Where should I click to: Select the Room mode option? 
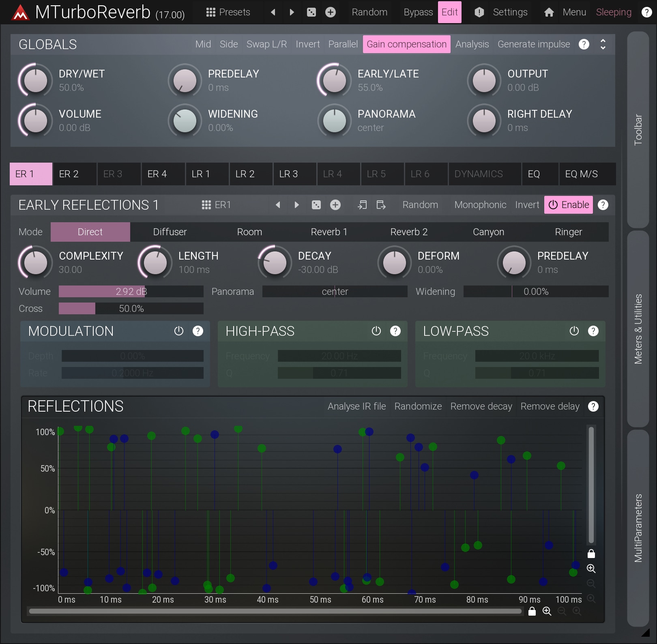tap(249, 232)
